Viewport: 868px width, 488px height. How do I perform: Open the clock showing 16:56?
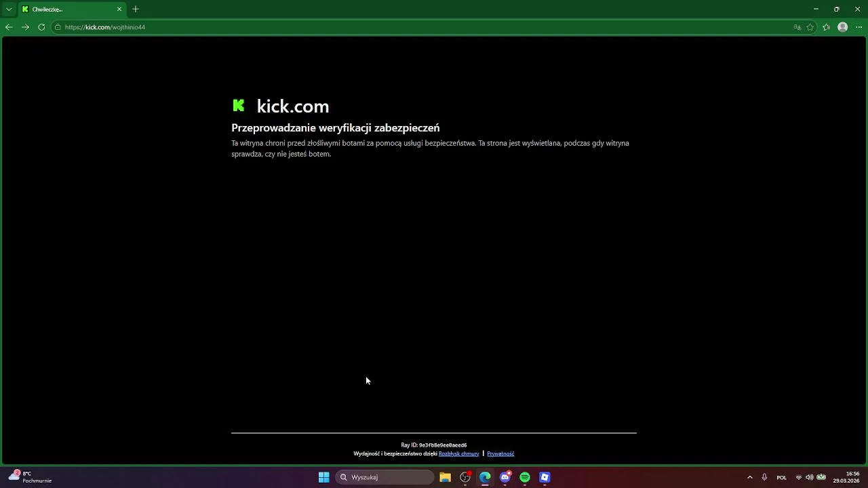pos(847,477)
